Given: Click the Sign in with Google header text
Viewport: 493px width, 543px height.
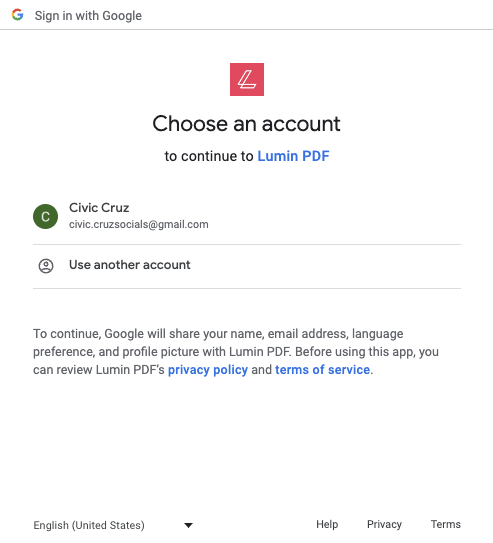Looking at the screenshot, I should coord(88,16).
